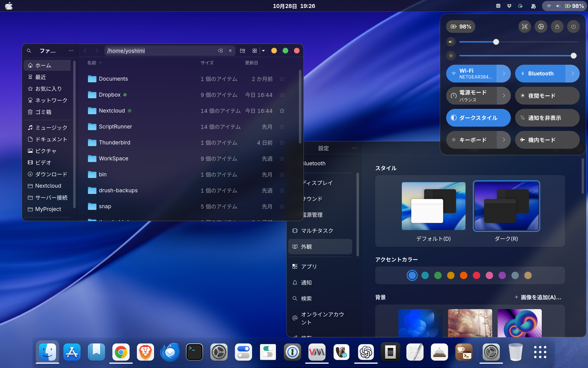Expand the Wi-Fi network list arrow
The width and height of the screenshot is (588, 368).
(x=504, y=74)
